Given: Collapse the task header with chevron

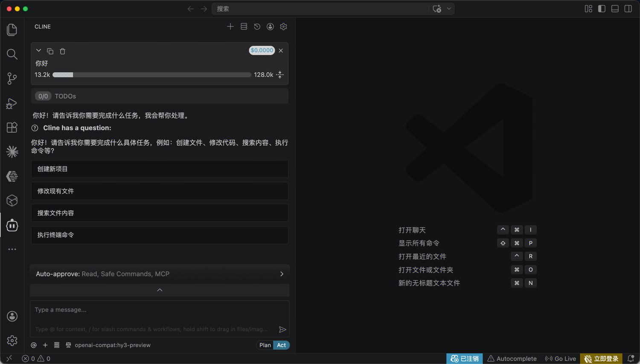Looking at the screenshot, I should [38, 51].
